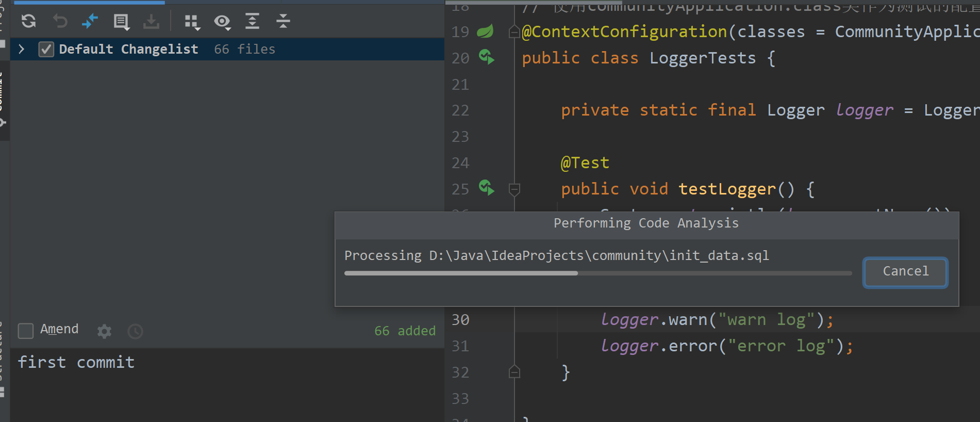Viewport: 980px width, 422px height.
Task: Cancel the code analysis
Action: [905, 272]
